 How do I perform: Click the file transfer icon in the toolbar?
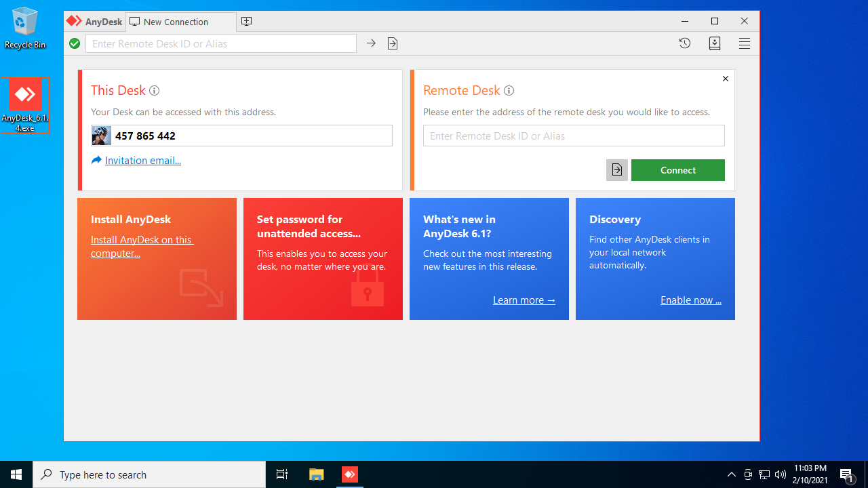[393, 43]
